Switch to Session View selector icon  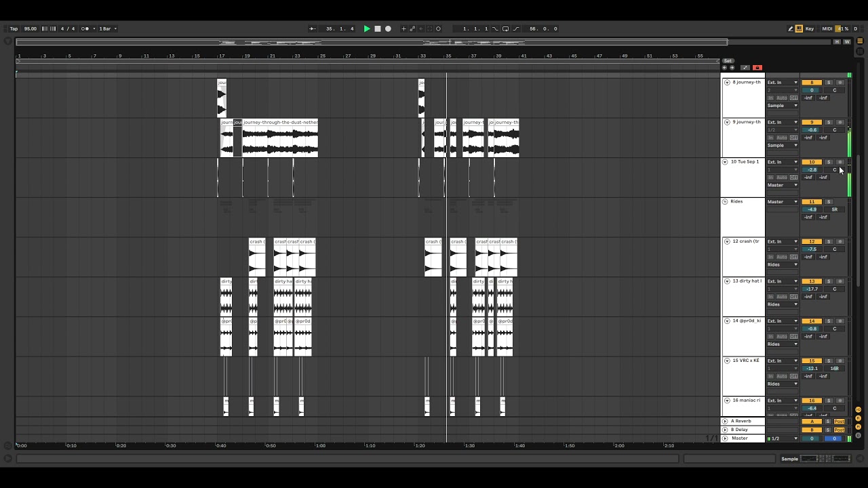coord(861,50)
